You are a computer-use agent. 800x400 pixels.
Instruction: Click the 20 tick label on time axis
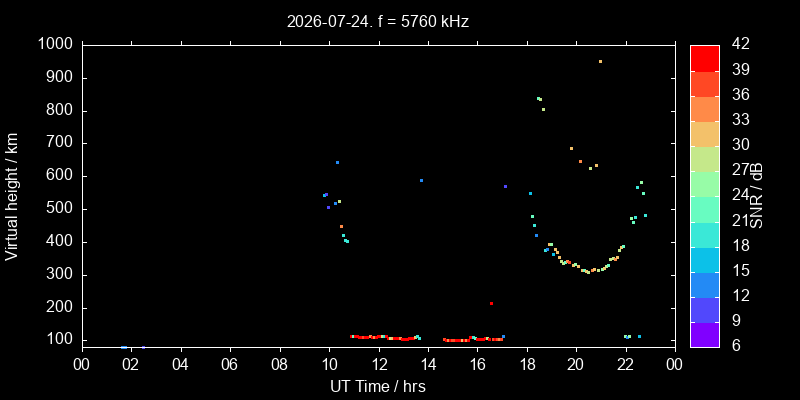click(x=577, y=365)
